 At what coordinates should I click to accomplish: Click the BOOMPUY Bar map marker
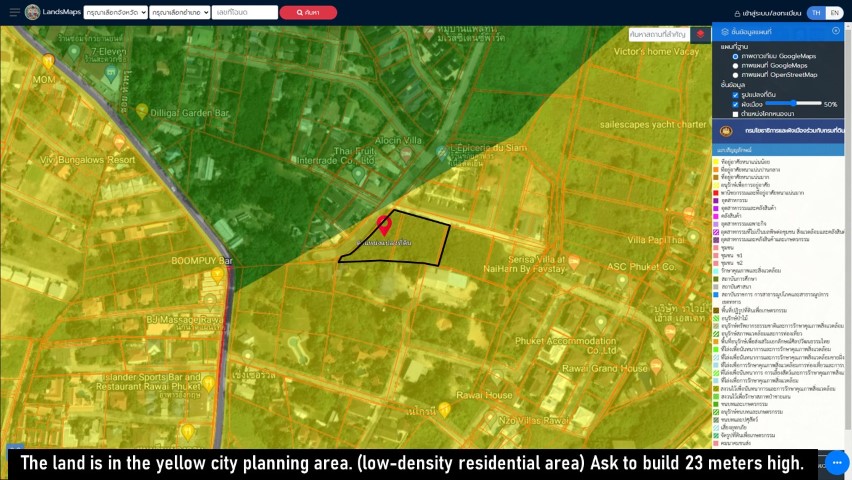click(218, 276)
